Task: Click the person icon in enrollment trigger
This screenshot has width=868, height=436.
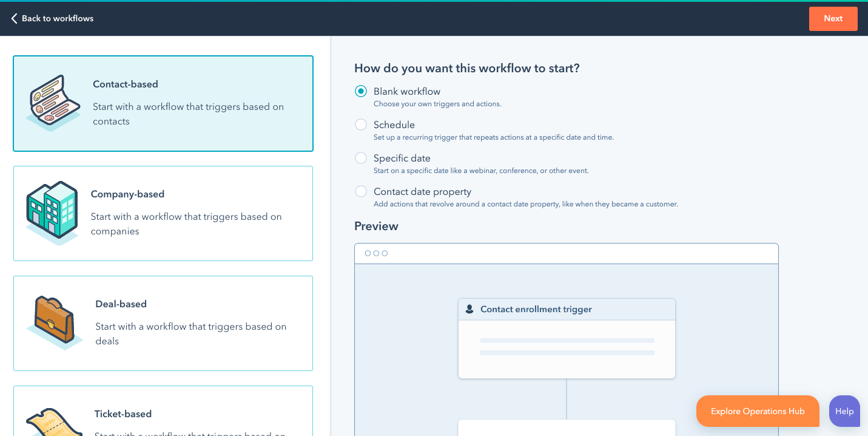Action: coord(469,309)
